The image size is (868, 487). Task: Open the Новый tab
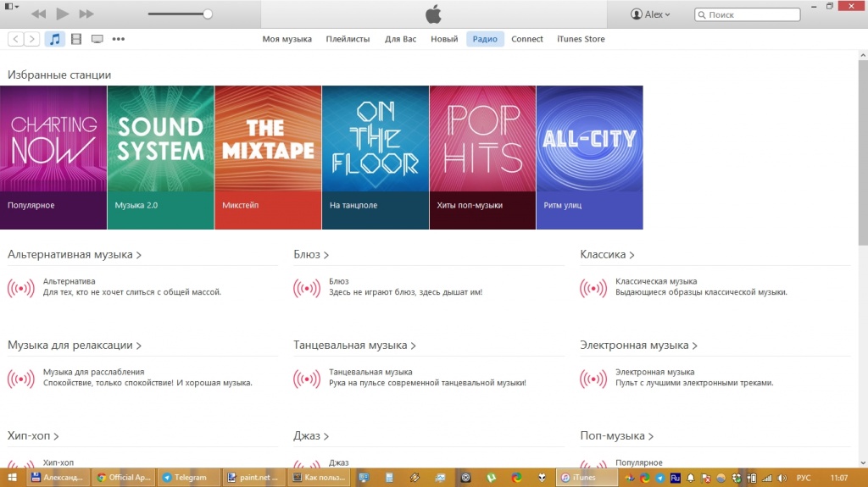tap(444, 39)
